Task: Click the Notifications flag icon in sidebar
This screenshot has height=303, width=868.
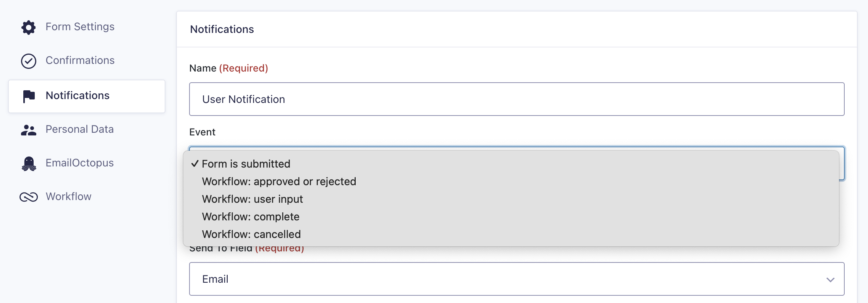Action: [29, 96]
